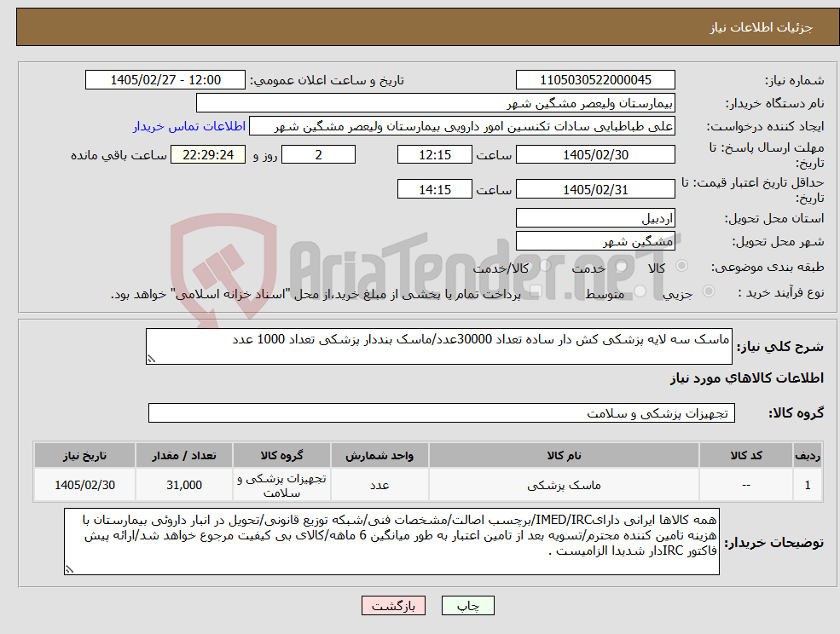Click the اطلاعات کالاهای مورد نیاز heading
This screenshot has width=840, height=634.
(x=746, y=378)
